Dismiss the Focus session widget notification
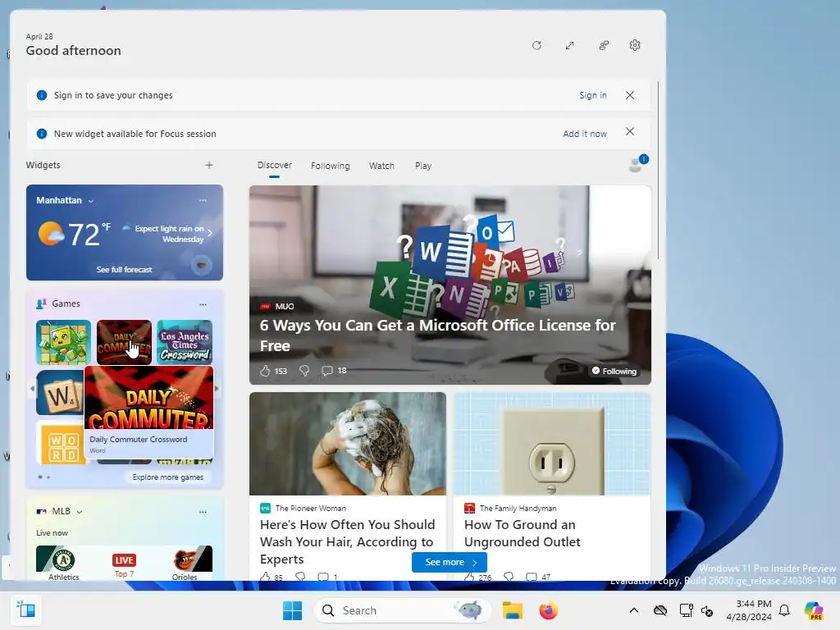 (x=630, y=132)
